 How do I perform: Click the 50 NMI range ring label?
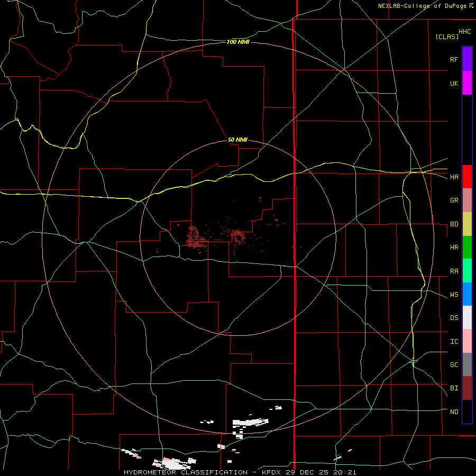pos(237,140)
